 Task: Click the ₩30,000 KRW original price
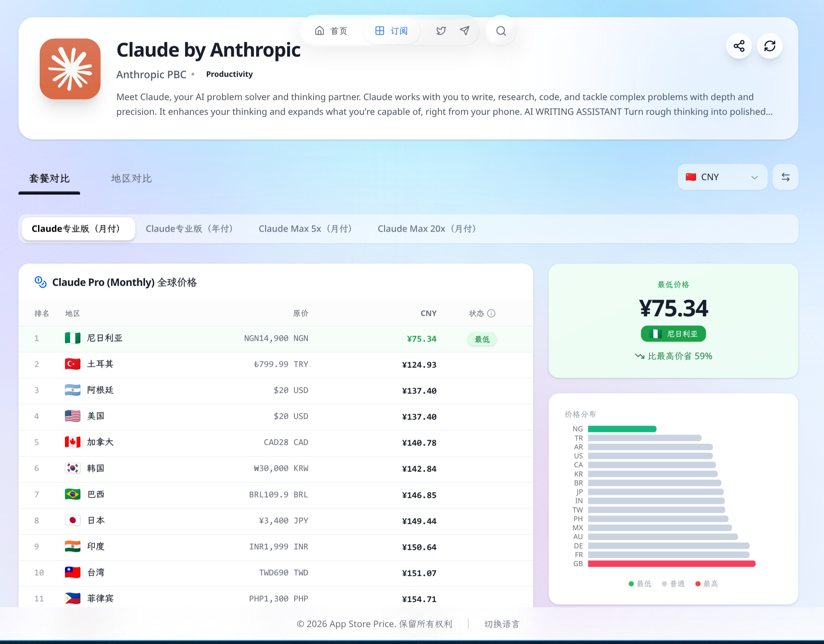point(281,468)
